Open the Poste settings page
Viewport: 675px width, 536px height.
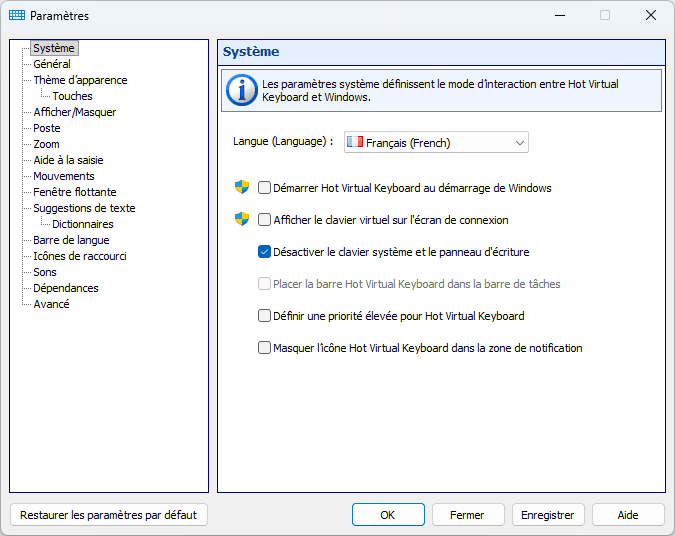[x=47, y=128]
